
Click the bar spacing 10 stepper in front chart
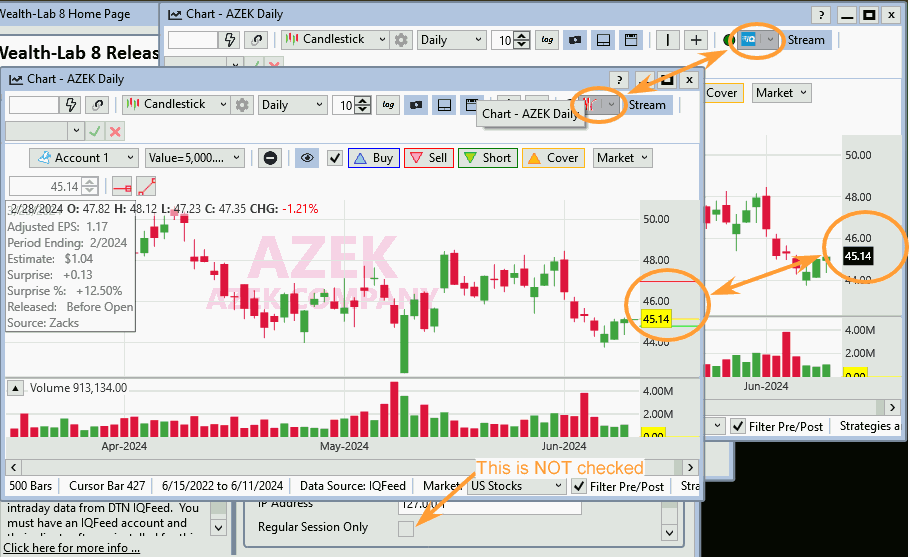click(x=363, y=105)
